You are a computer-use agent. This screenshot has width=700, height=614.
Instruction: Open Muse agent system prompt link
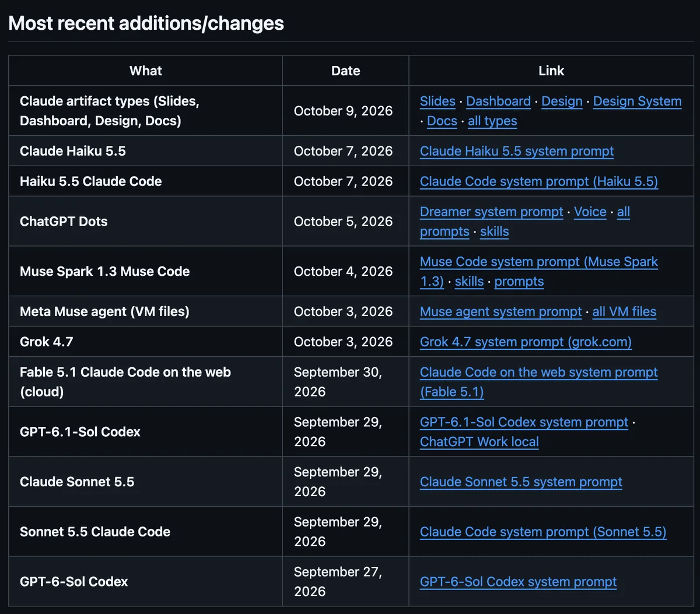pos(501,313)
